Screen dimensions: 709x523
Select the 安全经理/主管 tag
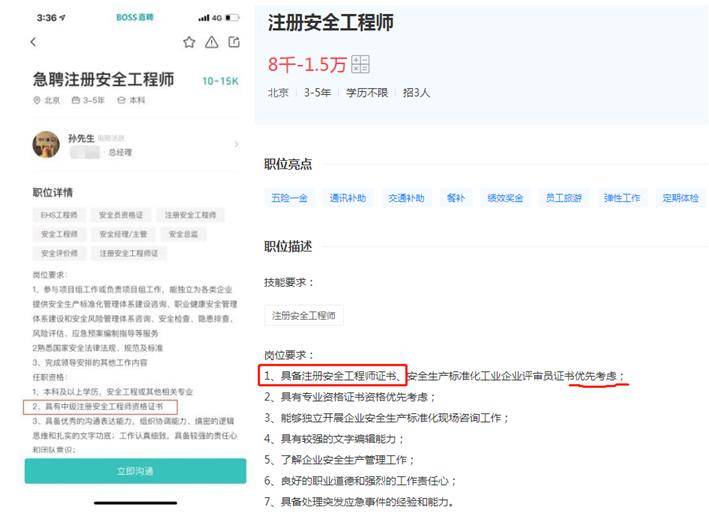(x=123, y=234)
